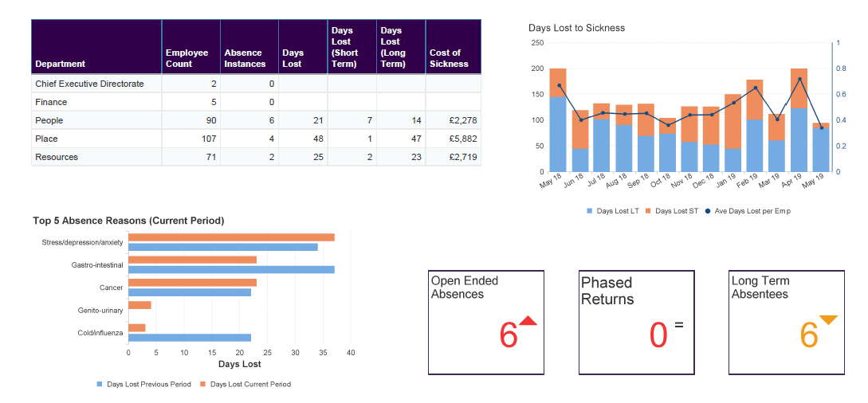Sort by the Department column header
Image resolution: width=868 pixels, height=403 pixels.
click(x=61, y=64)
